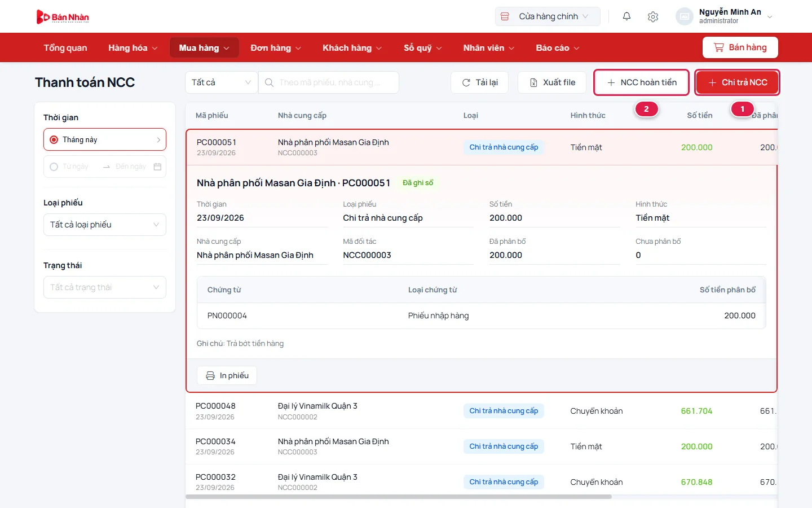The height and width of the screenshot is (508, 812).
Task: Open the Cửa hàng chính store dropdown
Action: tap(548, 16)
